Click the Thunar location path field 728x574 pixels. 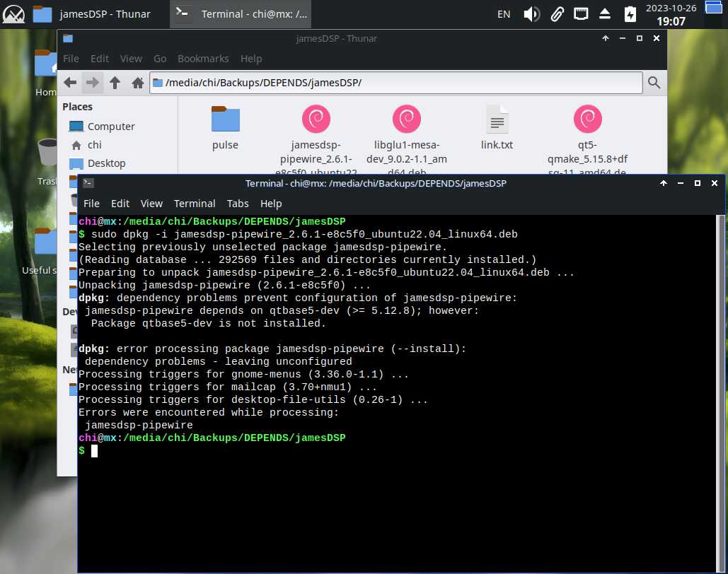396,83
